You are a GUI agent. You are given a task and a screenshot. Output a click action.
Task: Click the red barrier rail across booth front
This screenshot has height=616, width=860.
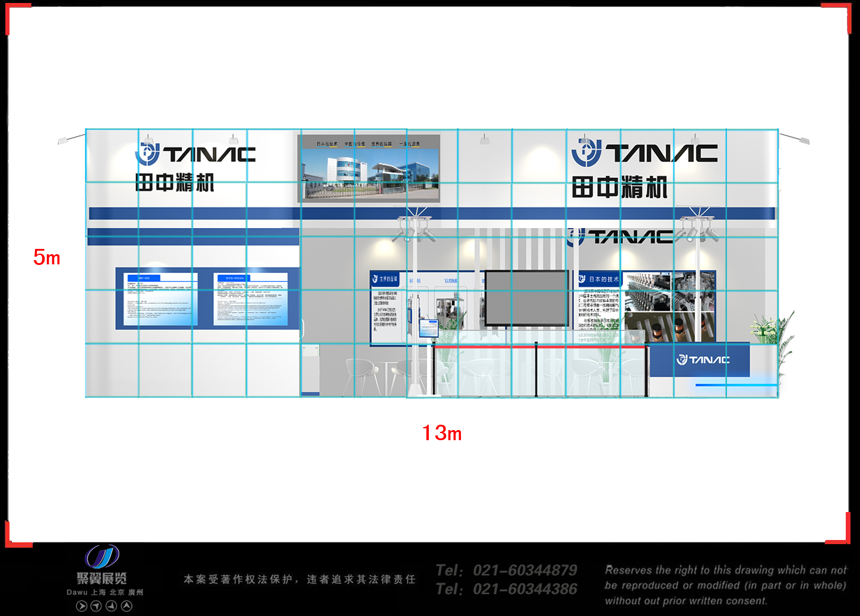point(540,347)
